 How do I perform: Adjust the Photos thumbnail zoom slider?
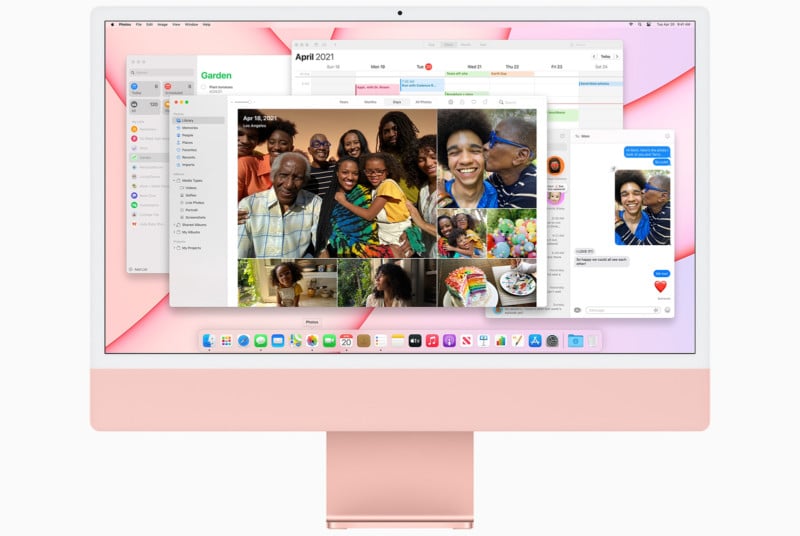pyautogui.click(x=240, y=102)
